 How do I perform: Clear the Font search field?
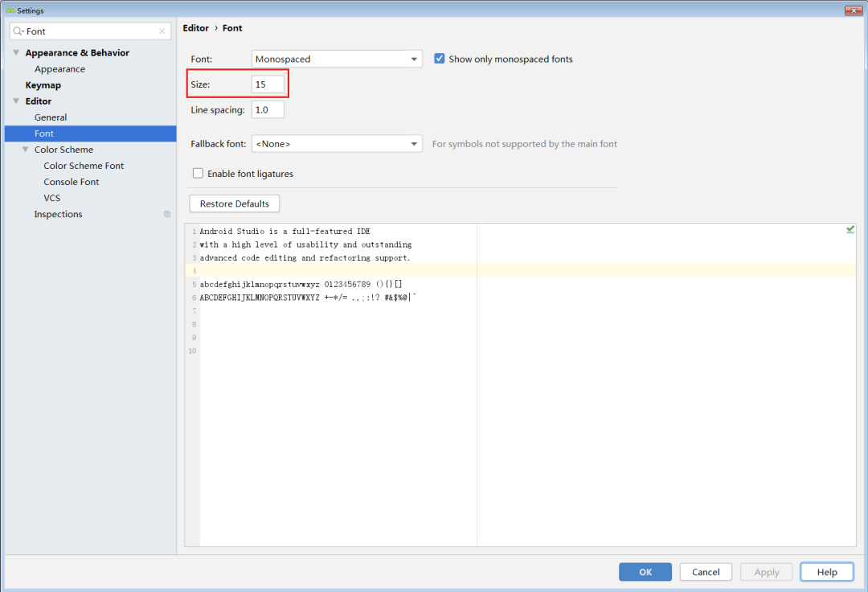[162, 31]
